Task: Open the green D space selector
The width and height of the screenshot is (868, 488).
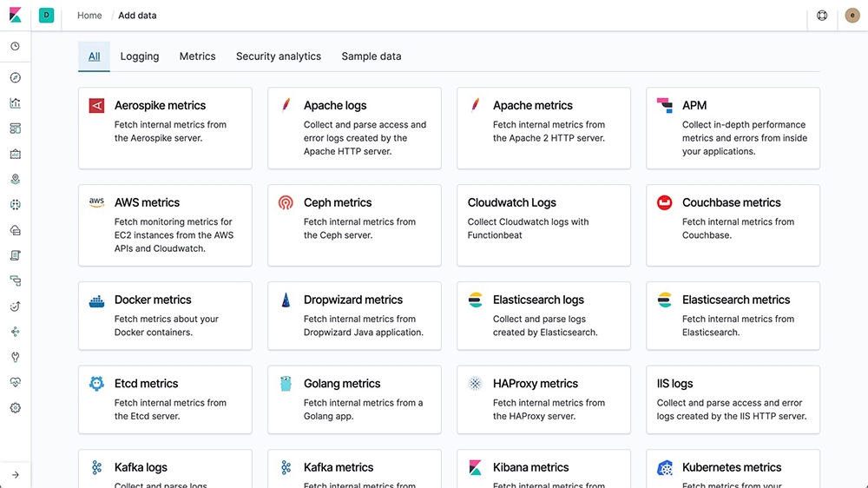Action: pos(47,15)
